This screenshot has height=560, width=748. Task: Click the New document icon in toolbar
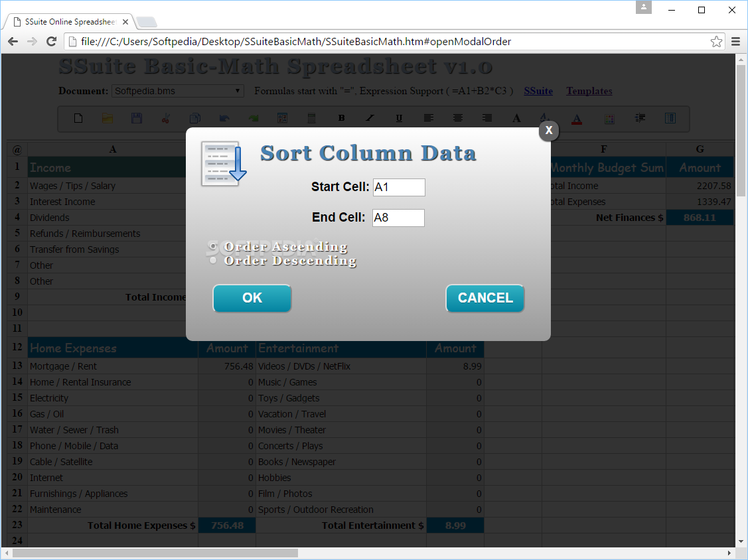pos(78,118)
